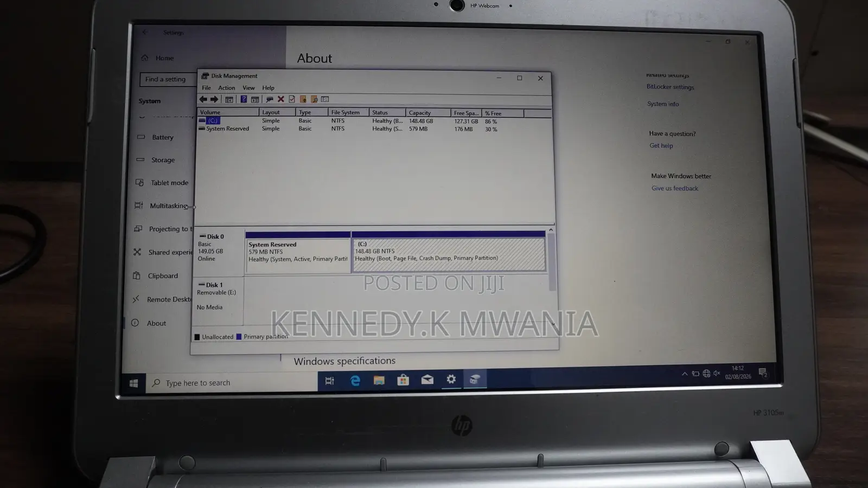Switch to Settings gear on the taskbar

pyautogui.click(x=451, y=379)
